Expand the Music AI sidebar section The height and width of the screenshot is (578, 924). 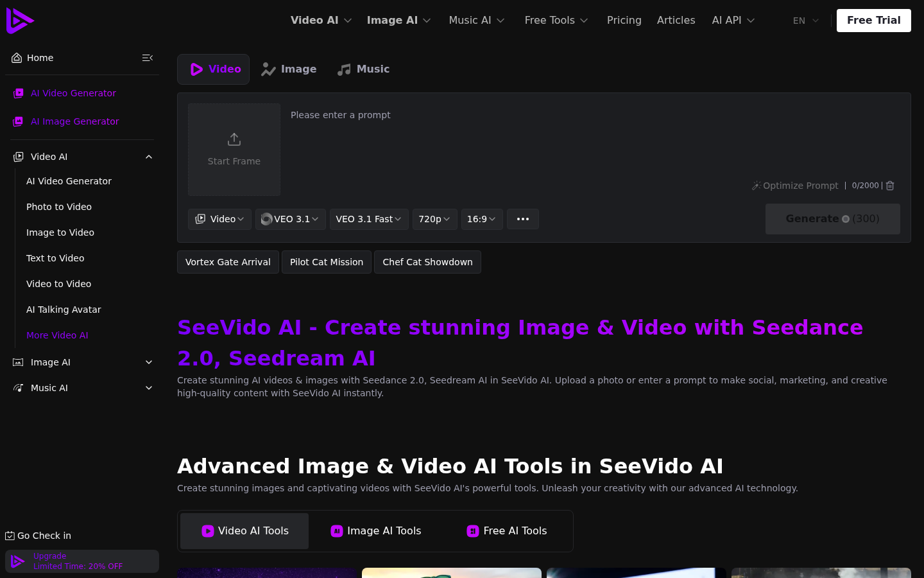point(149,388)
